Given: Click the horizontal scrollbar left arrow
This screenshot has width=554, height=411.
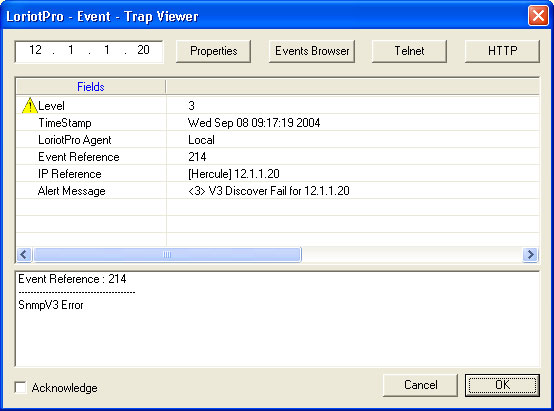Looking at the screenshot, I should [24, 254].
